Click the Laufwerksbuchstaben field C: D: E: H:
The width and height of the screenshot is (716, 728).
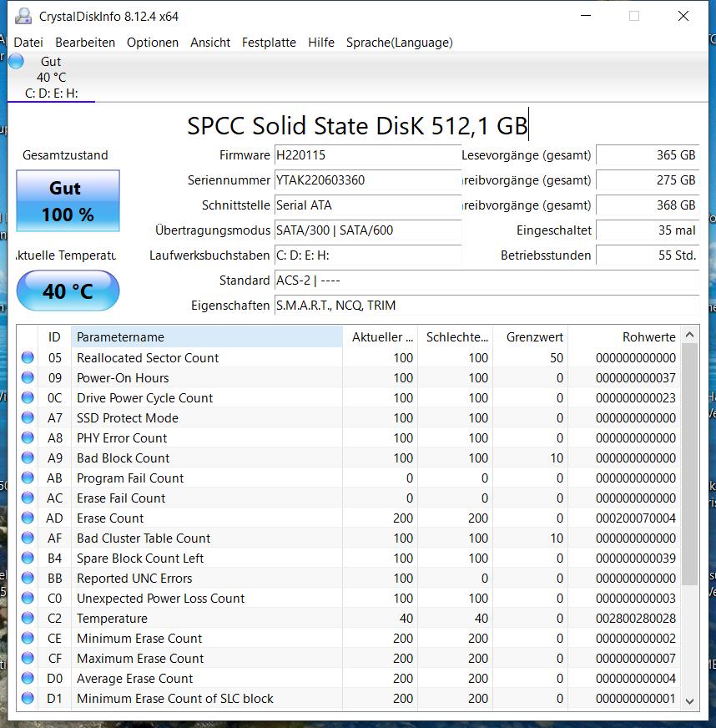pos(368,255)
